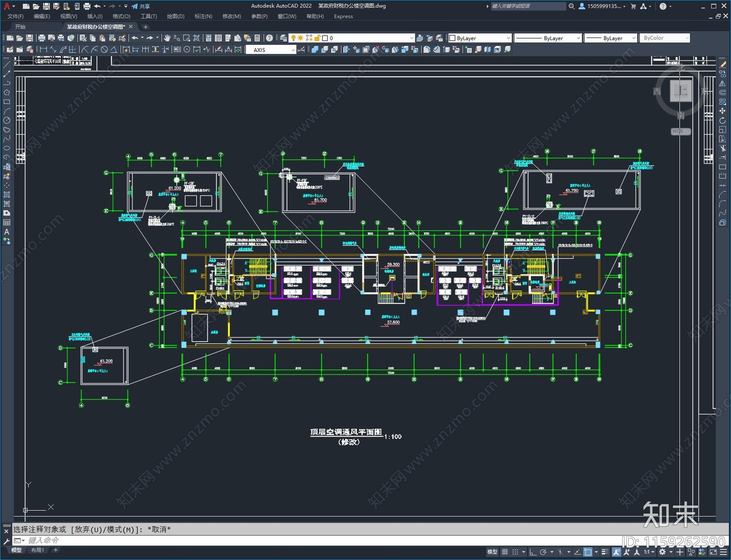Viewport: 731px width, 560px height.
Task: Click the 共享 share button
Action: click(141, 6)
